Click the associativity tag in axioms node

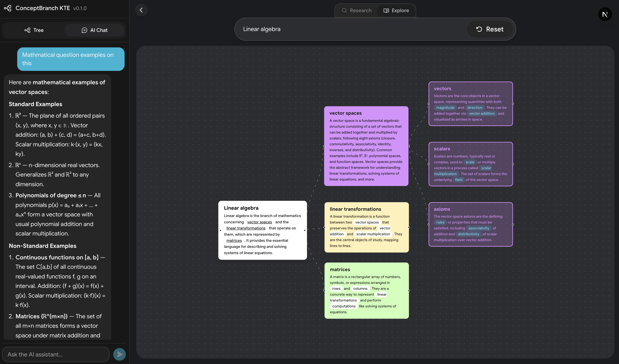(479, 228)
